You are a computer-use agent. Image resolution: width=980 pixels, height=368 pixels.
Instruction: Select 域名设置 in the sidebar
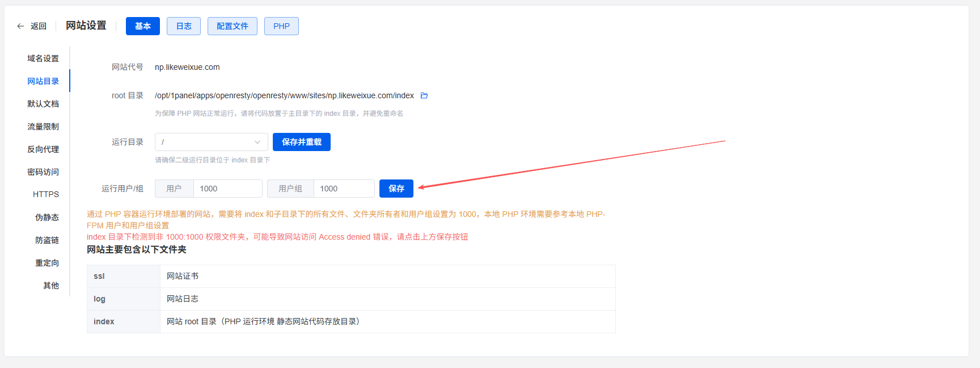tap(43, 58)
